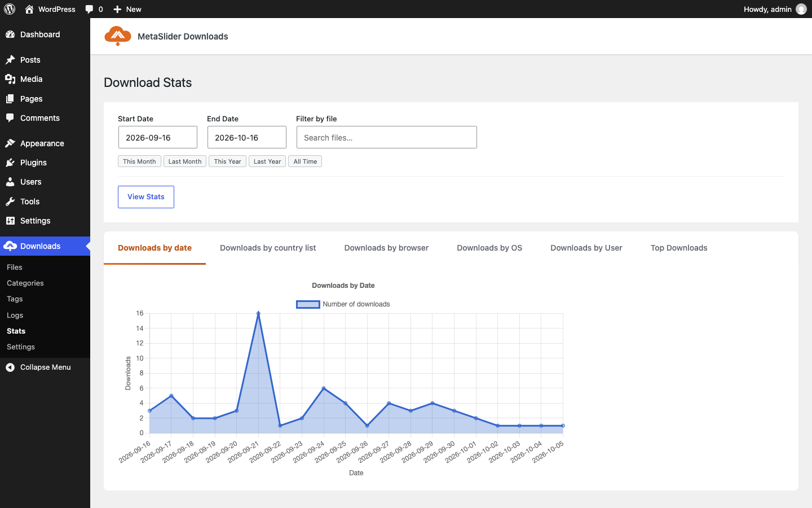
Task: Click the Search files filter input
Action: click(x=387, y=137)
